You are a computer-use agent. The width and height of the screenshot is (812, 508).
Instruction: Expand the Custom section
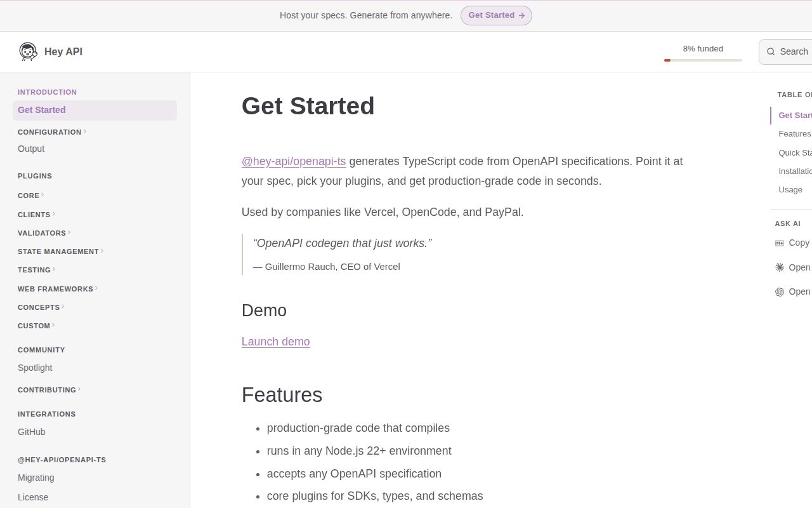pos(36,326)
